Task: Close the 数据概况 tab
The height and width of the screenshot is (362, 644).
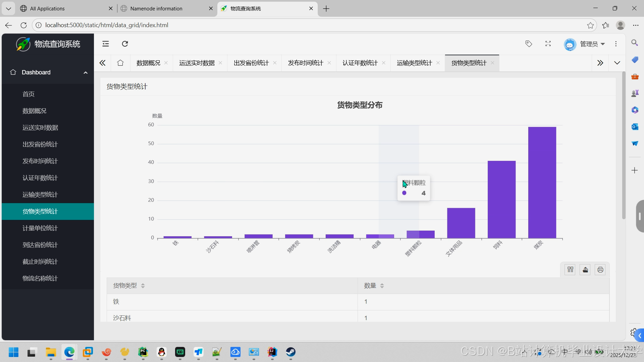Action: 166,63
